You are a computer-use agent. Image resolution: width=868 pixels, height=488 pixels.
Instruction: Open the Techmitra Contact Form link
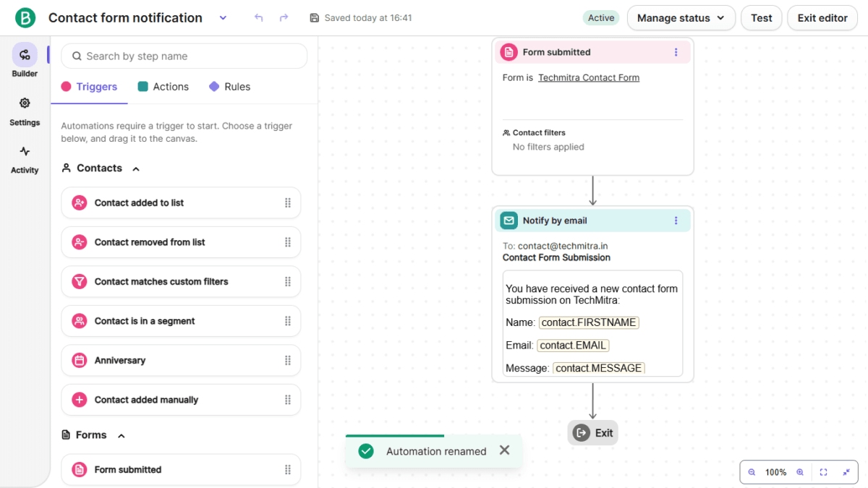pyautogui.click(x=589, y=77)
